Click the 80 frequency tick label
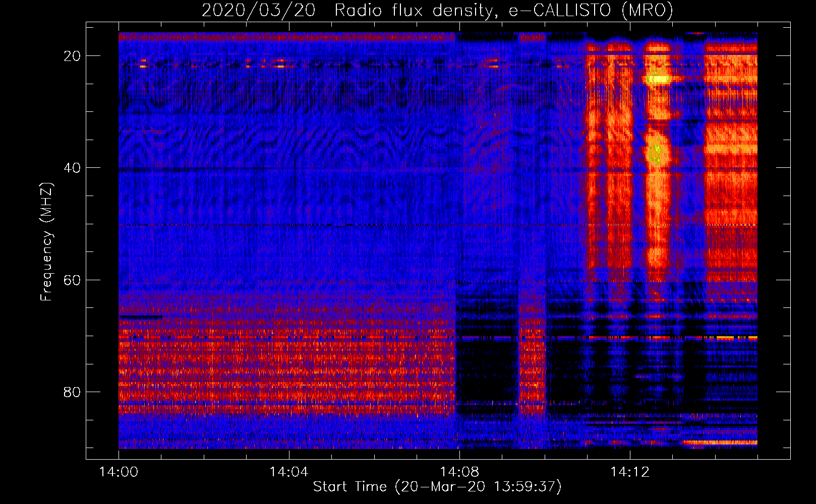816x504 pixels. (x=72, y=392)
